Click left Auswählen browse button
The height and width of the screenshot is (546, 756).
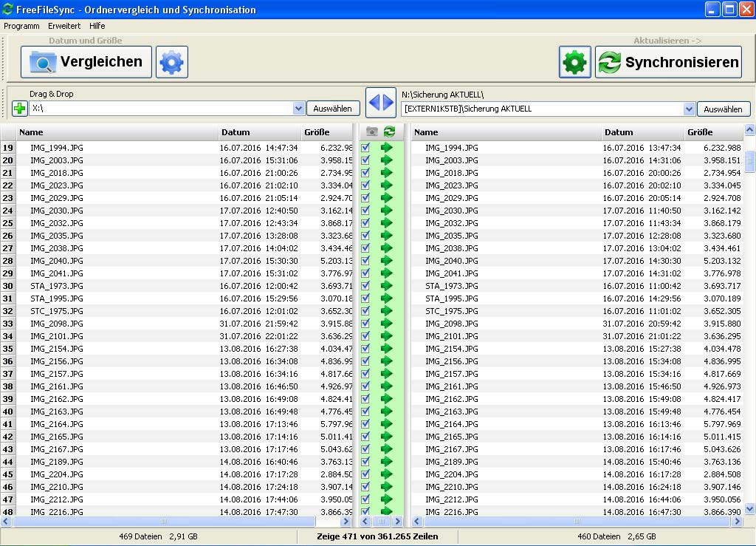(x=333, y=109)
